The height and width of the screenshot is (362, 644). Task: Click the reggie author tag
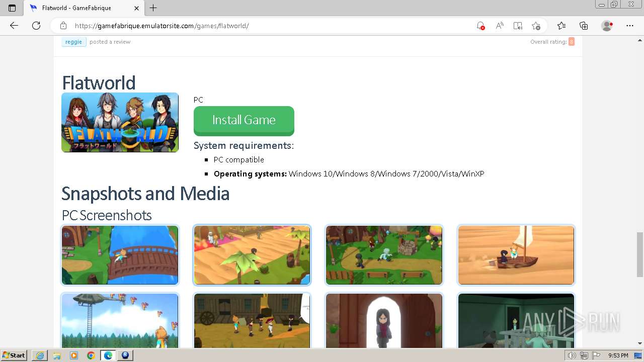pyautogui.click(x=73, y=42)
